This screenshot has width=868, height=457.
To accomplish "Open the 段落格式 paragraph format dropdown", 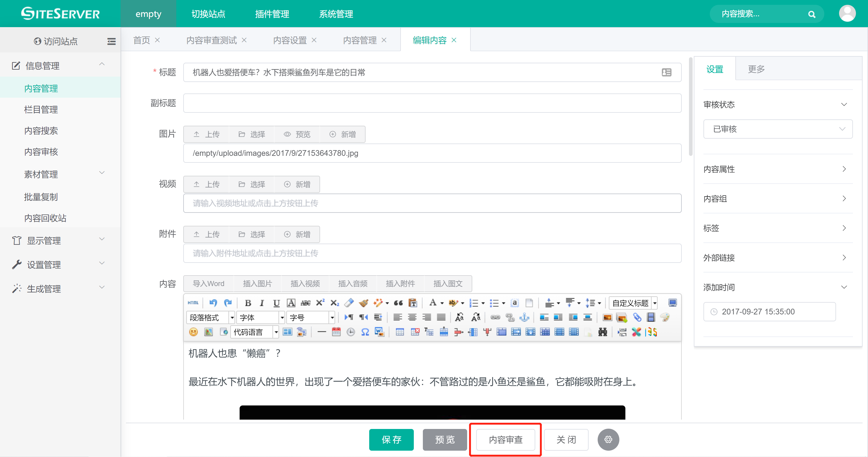I will pos(210,317).
